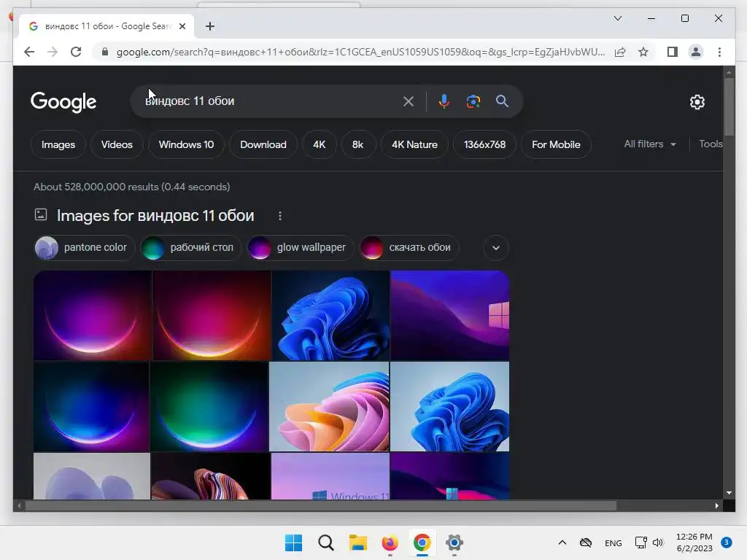Open the Chrome side panel icon

[672, 52]
